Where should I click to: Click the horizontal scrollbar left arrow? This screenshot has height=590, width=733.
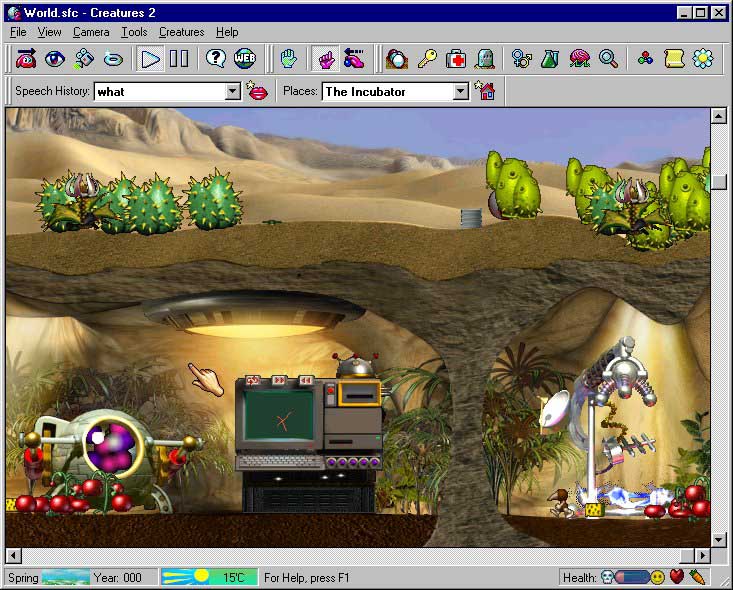click(14, 555)
